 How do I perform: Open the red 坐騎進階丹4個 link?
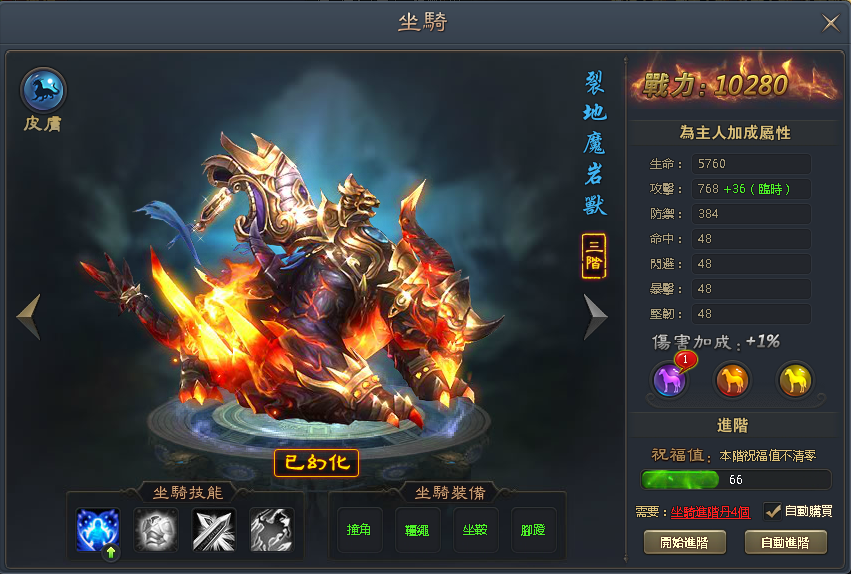(x=710, y=512)
